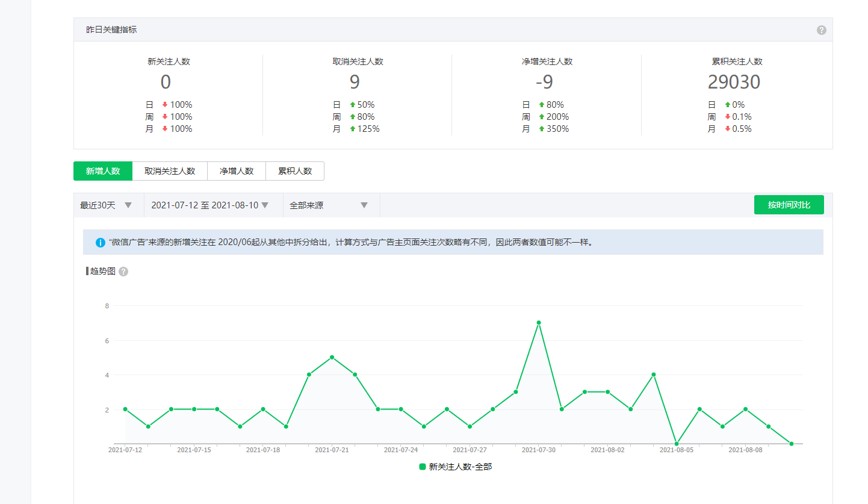The image size is (868, 504).
Task: Toggle the 新关注人数-全部 legend marker
Action: 423,467
